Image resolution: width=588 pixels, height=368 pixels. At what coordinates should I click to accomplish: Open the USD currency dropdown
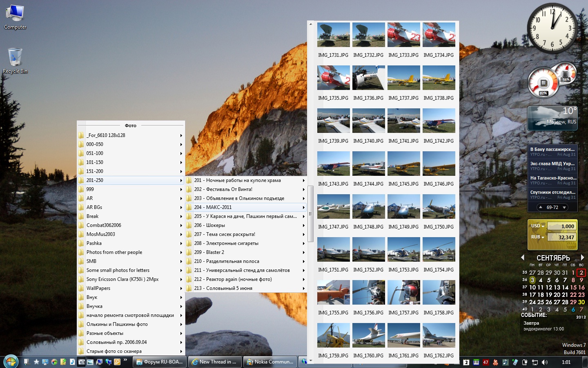coord(537,226)
